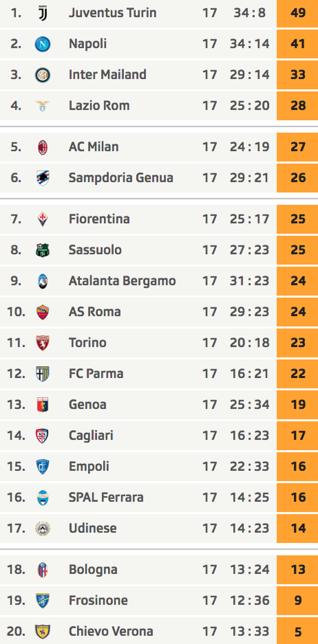Click the Udinese table row rank 17
Image resolution: width=318 pixels, height=644 pixels.
pyautogui.click(x=159, y=528)
